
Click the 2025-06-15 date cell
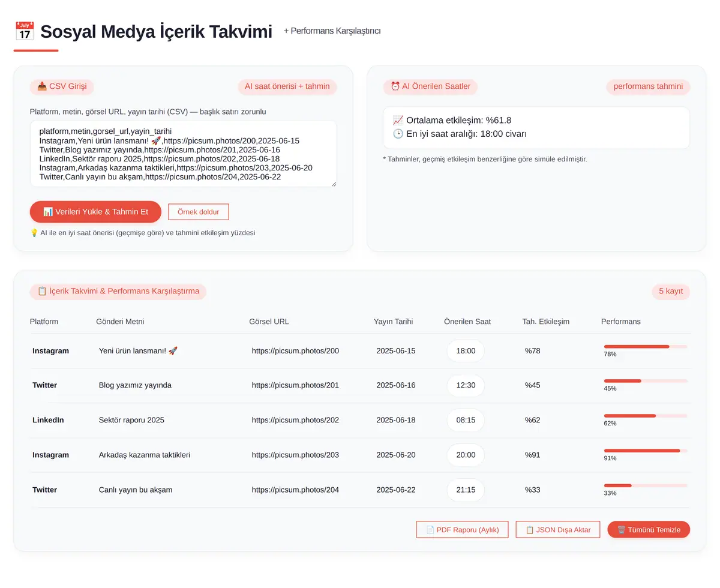[396, 351]
